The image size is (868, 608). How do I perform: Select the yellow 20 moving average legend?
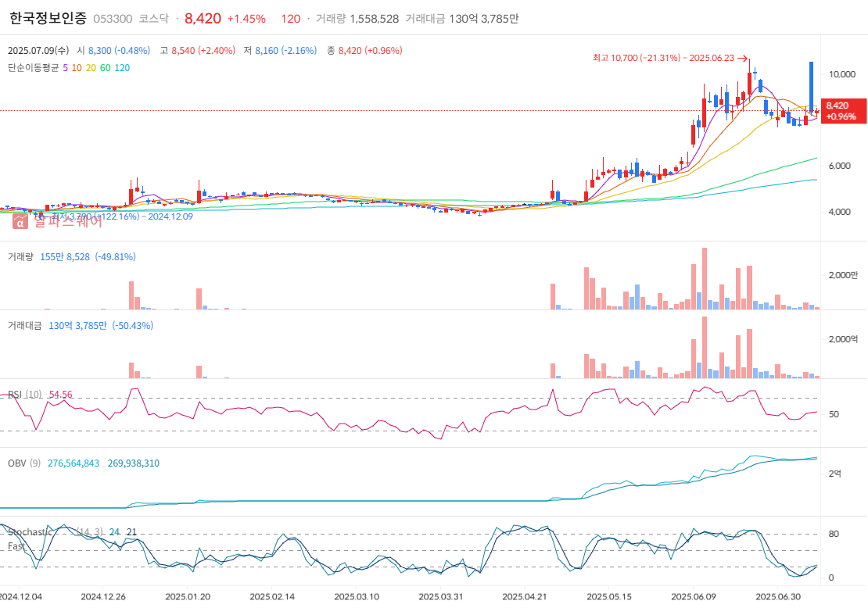pyautogui.click(x=91, y=68)
